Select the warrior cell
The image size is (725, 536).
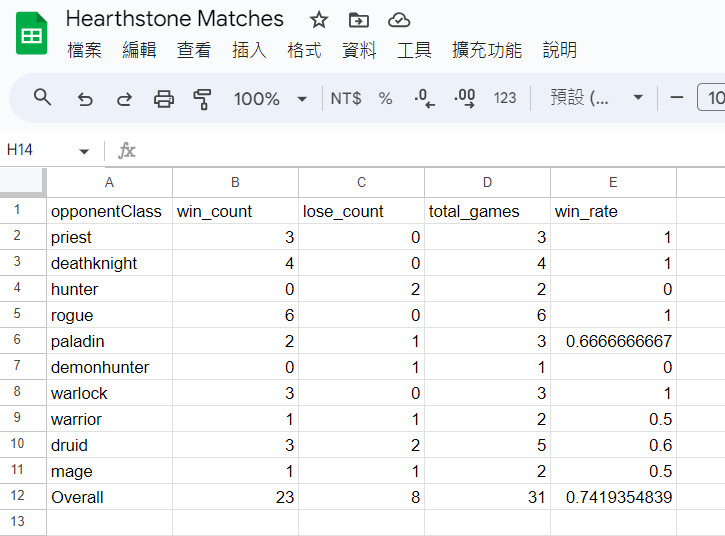pyautogui.click(x=110, y=419)
